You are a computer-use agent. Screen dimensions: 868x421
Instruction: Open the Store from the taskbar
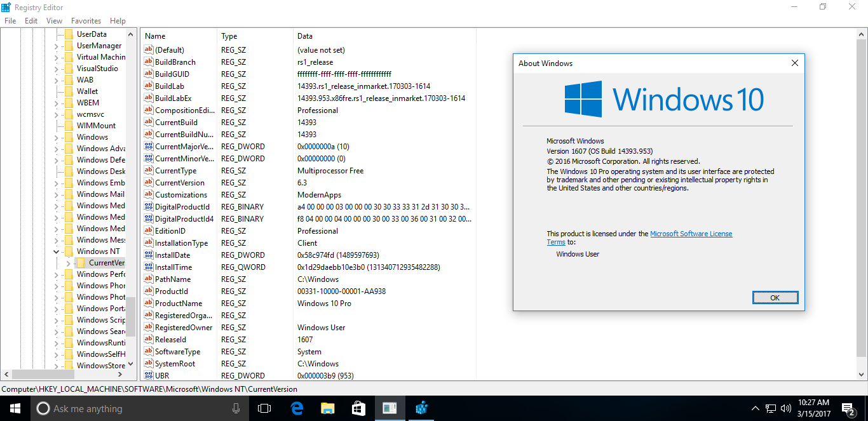click(x=358, y=408)
